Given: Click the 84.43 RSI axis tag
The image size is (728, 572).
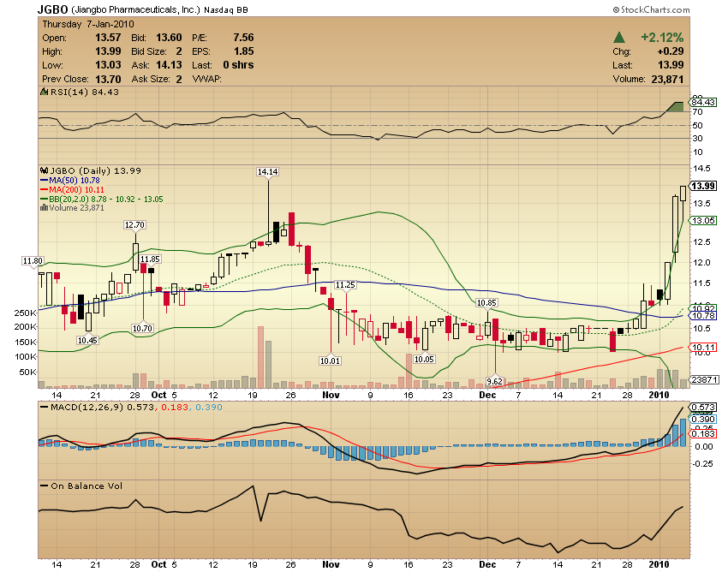Looking at the screenshot, I should pyautogui.click(x=703, y=102).
